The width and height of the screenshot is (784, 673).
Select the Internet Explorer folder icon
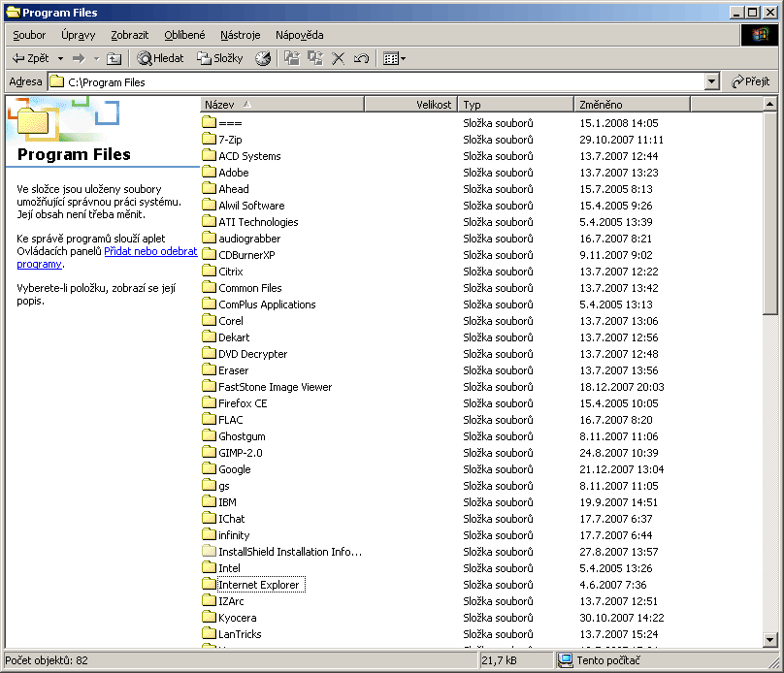[209, 584]
